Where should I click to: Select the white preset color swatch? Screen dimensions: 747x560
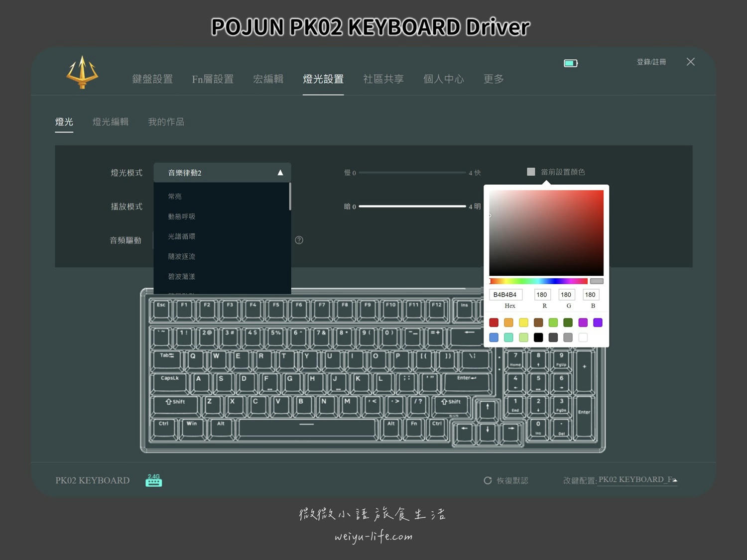point(583,337)
